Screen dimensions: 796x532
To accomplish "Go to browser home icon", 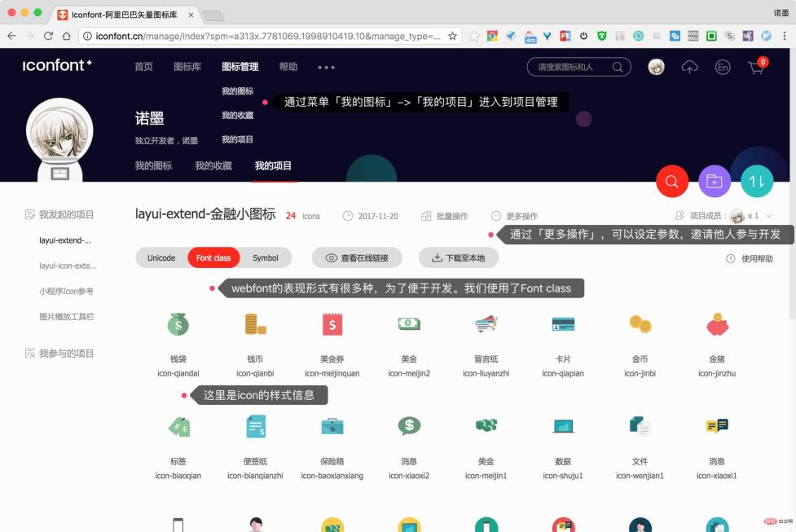I will (67, 36).
